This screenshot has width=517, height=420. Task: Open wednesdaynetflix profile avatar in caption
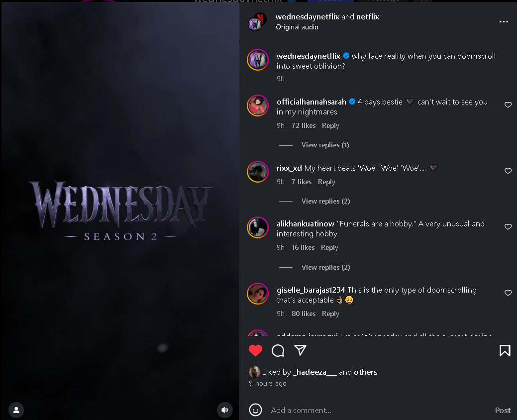click(258, 60)
